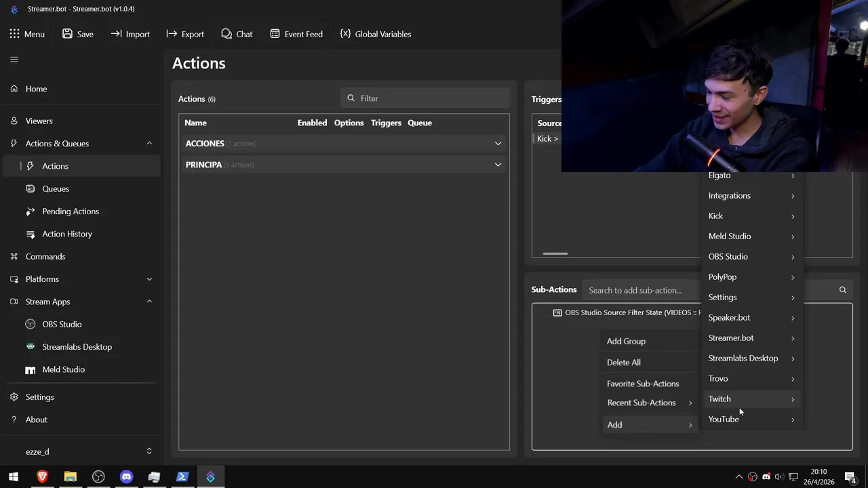This screenshot has height=488, width=868.
Task: Open Discord in the taskbar
Action: [126, 476]
